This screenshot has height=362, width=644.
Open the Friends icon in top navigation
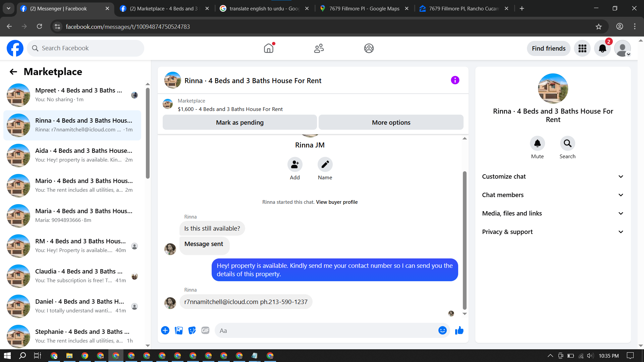[319, 48]
